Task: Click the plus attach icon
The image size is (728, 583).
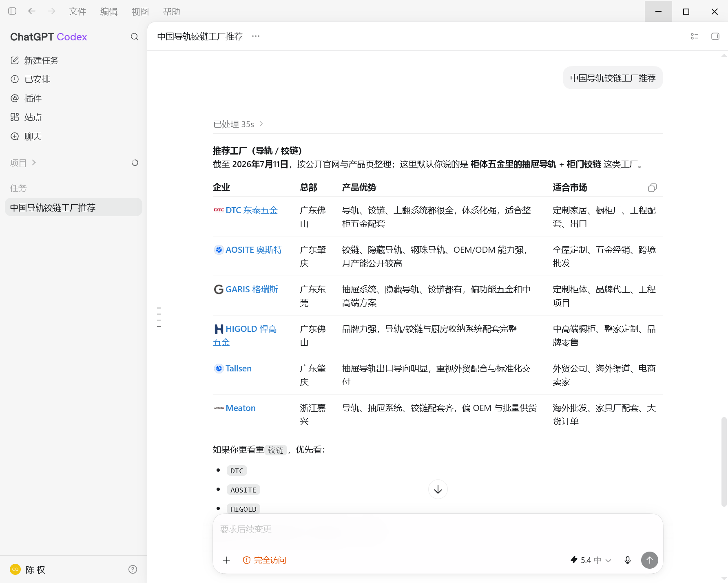Action: 226,560
